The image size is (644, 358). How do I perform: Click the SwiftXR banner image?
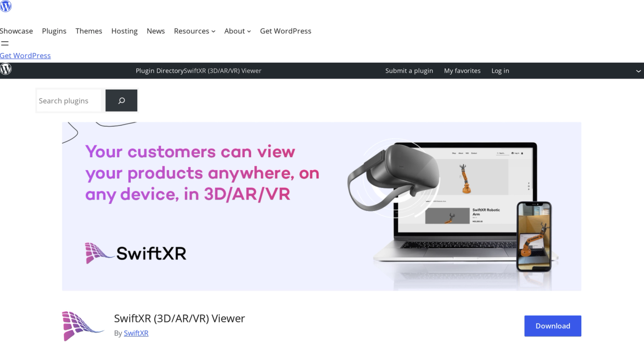321,206
